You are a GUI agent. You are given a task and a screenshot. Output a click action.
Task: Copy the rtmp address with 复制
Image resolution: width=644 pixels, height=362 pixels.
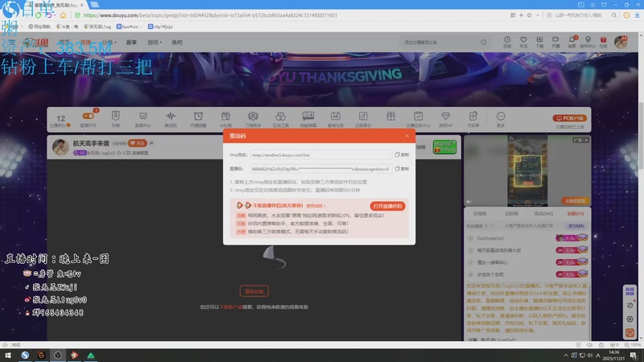coord(402,154)
